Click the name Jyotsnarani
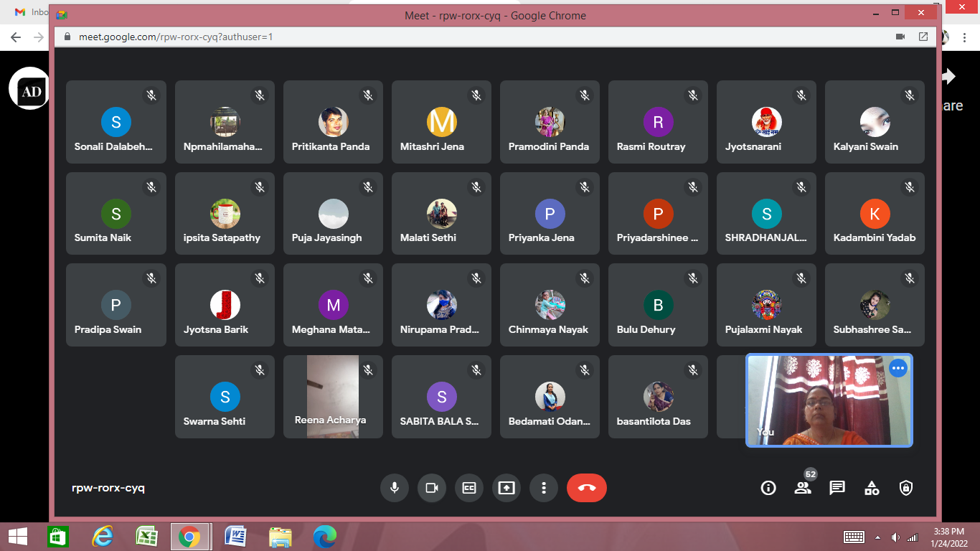This screenshot has width=980, height=551. (753, 146)
